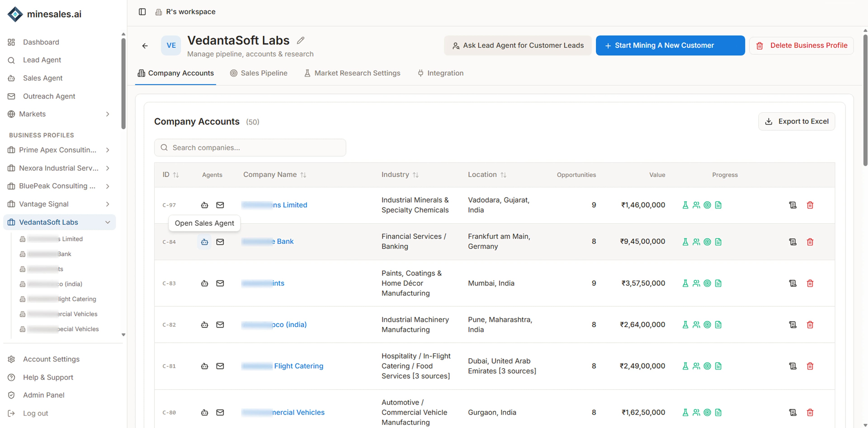Open Sales Agent robot icon for C-81
The height and width of the screenshot is (428, 868).
pos(205,366)
